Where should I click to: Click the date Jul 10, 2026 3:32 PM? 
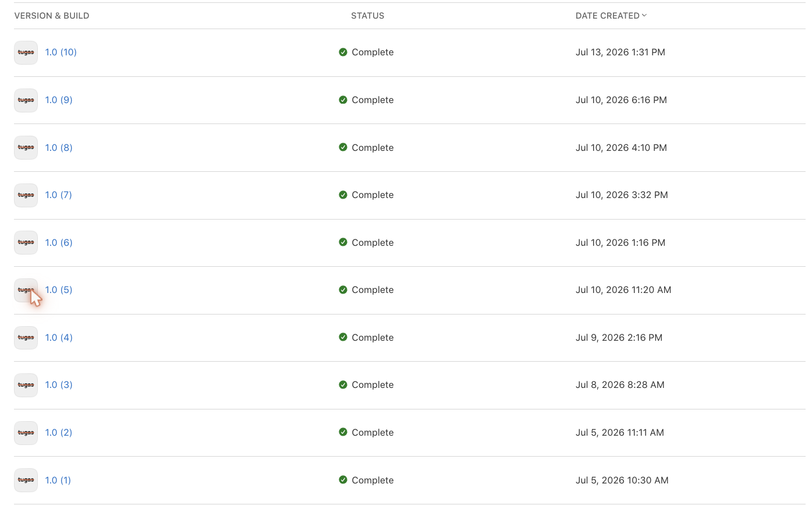point(622,195)
